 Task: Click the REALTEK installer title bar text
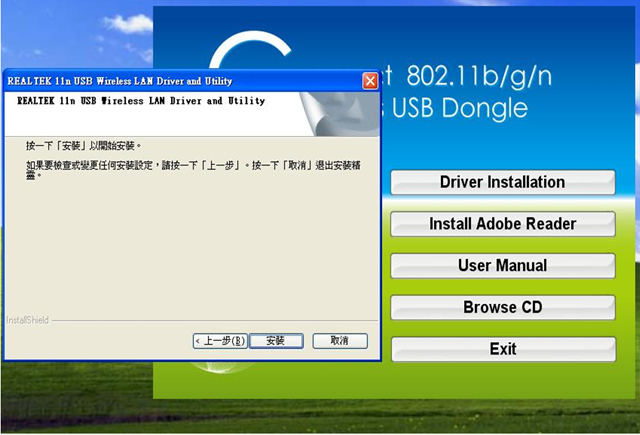click(120, 81)
